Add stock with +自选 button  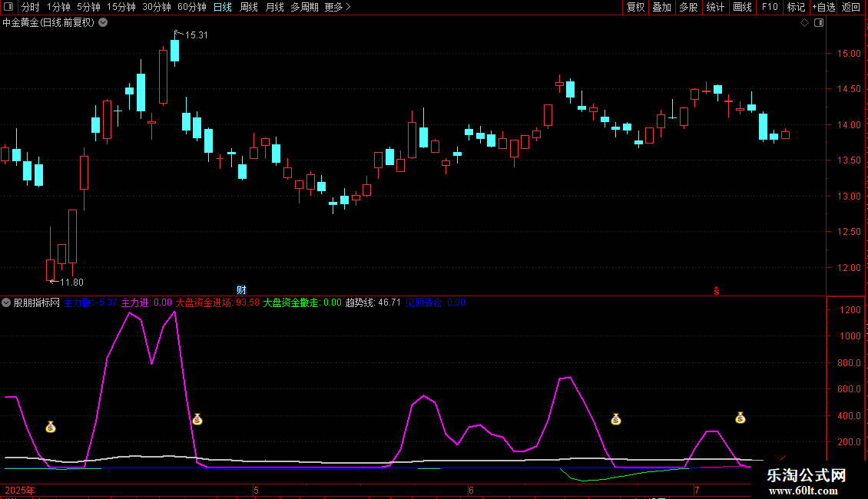[x=823, y=7]
